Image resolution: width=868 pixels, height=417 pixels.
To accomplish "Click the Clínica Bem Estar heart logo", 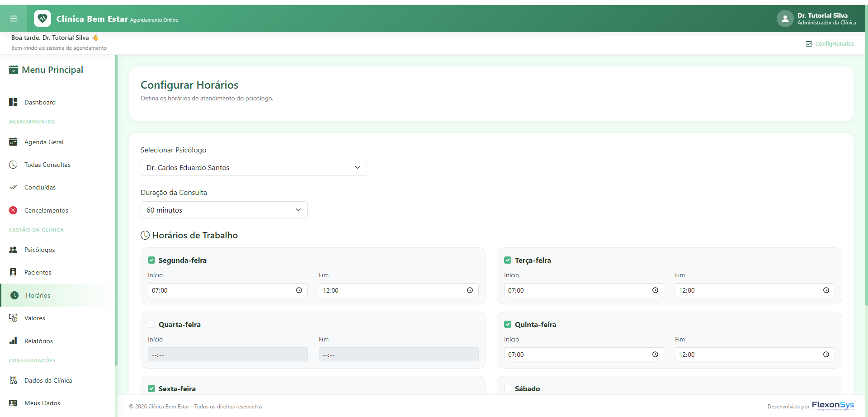I will [x=42, y=19].
